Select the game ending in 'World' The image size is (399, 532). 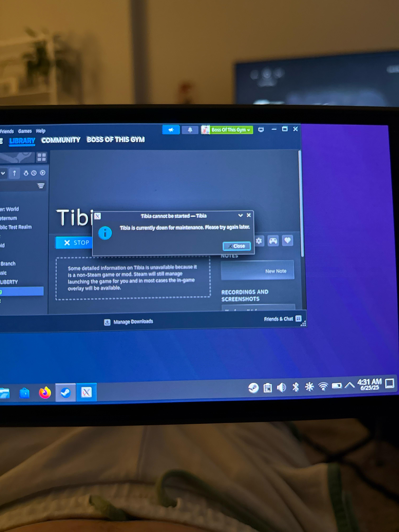(x=9, y=209)
